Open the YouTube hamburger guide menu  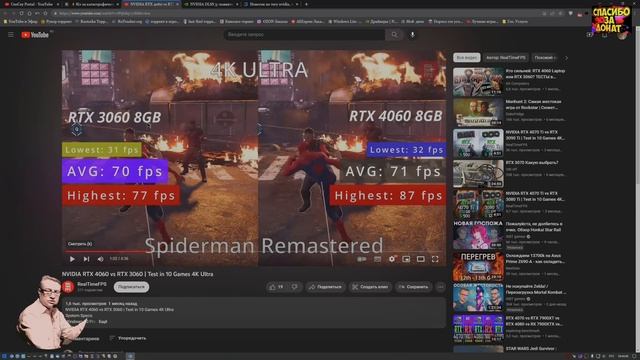(11, 35)
